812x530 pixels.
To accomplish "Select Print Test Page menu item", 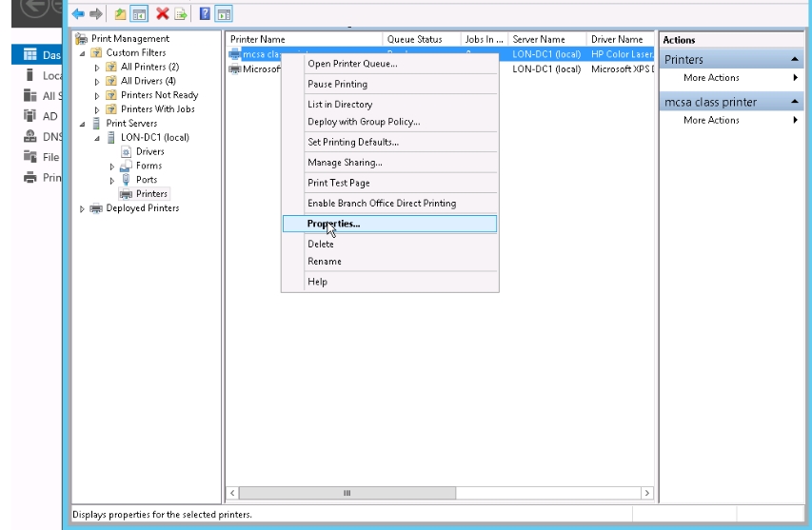I will 389,183.
